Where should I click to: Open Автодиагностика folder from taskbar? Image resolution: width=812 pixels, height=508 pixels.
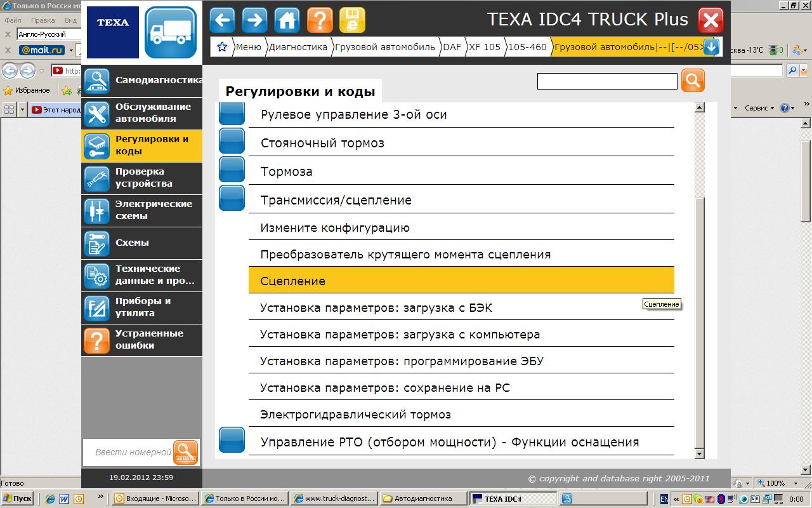tap(423, 498)
